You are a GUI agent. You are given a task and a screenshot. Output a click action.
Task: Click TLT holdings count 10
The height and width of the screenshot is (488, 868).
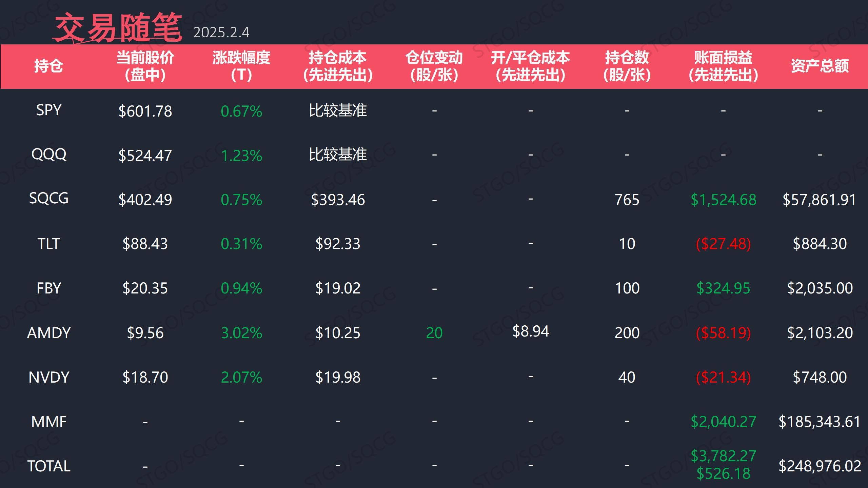click(627, 244)
